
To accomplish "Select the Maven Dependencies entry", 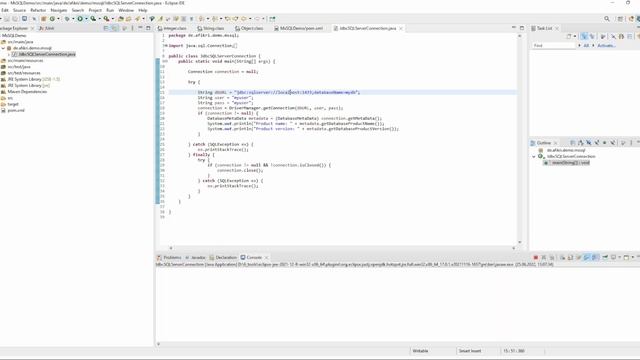I will (24, 92).
